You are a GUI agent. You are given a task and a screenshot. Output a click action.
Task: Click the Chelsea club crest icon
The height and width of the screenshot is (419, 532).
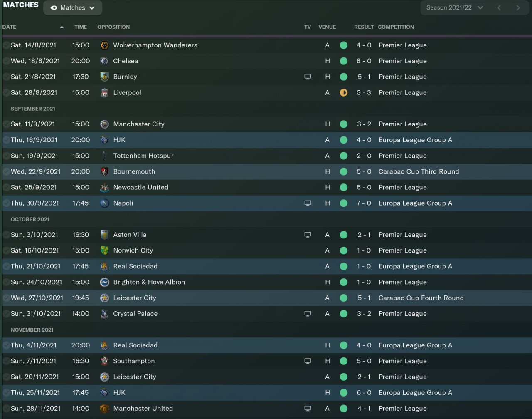[105, 61]
